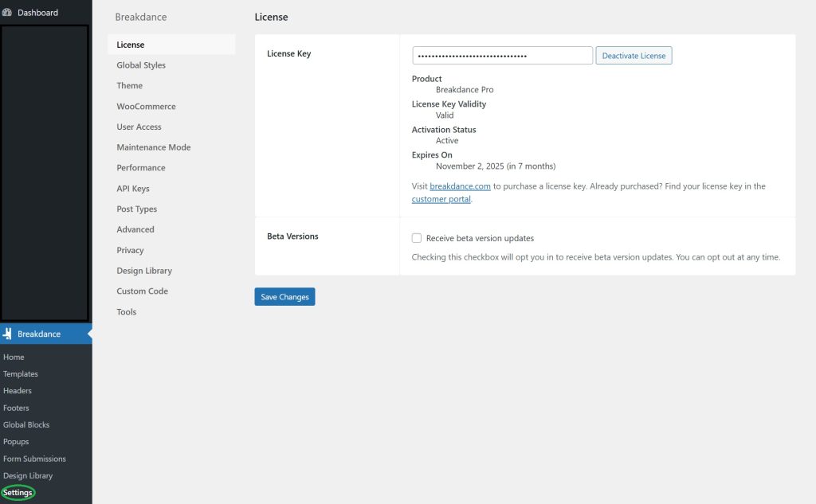Open the Performance settings page
Image resolution: width=816 pixels, height=504 pixels.
pos(140,167)
